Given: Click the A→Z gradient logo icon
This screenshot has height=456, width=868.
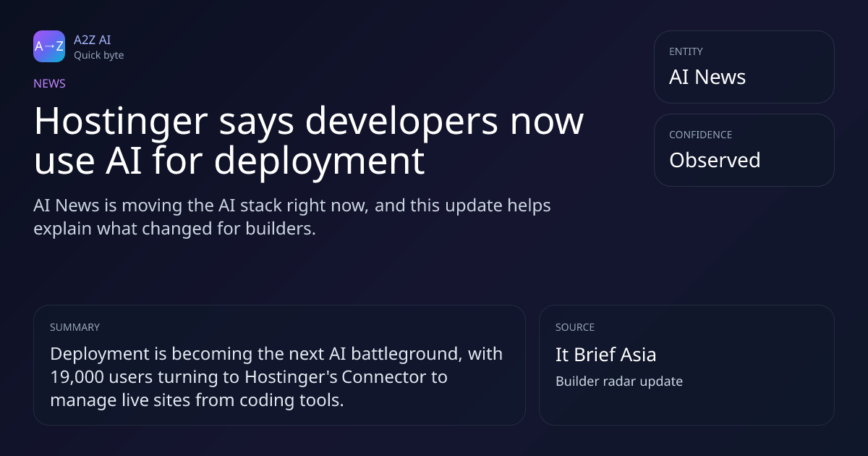Looking at the screenshot, I should pyautogui.click(x=49, y=46).
